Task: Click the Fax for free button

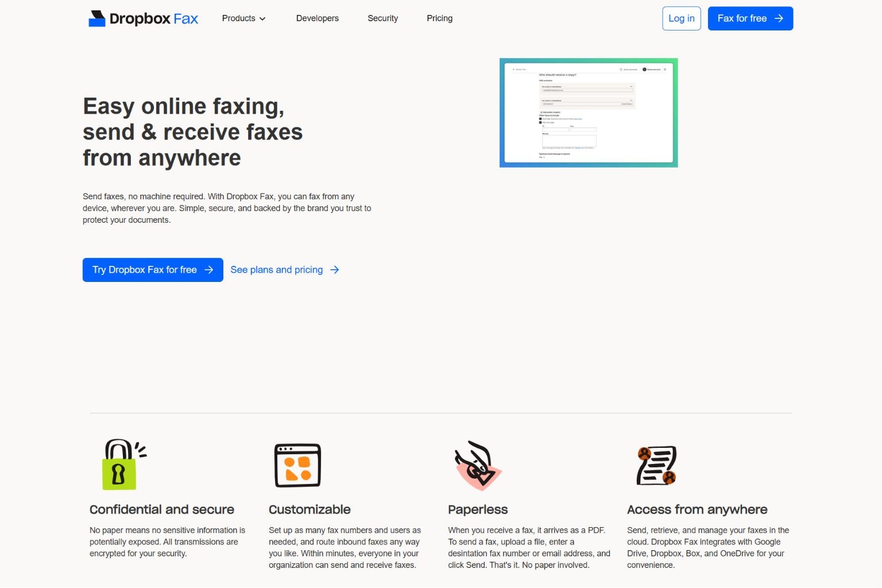Action: click(x=750, y=18)
